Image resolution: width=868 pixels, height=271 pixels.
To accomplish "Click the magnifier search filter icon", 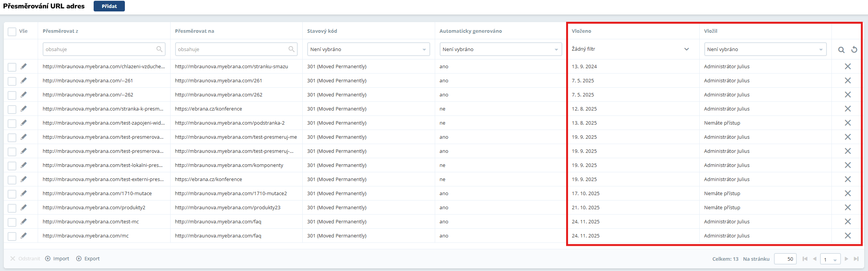I will click(x=841, y=50).
